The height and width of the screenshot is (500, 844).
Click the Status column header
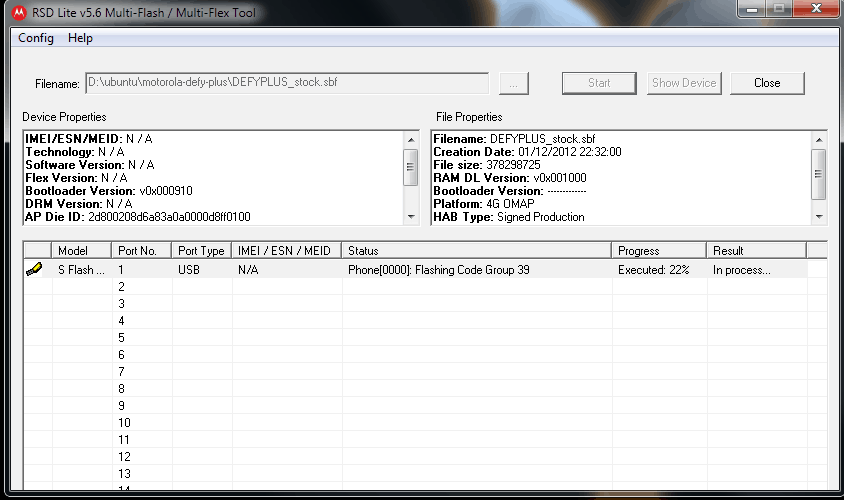476,251
